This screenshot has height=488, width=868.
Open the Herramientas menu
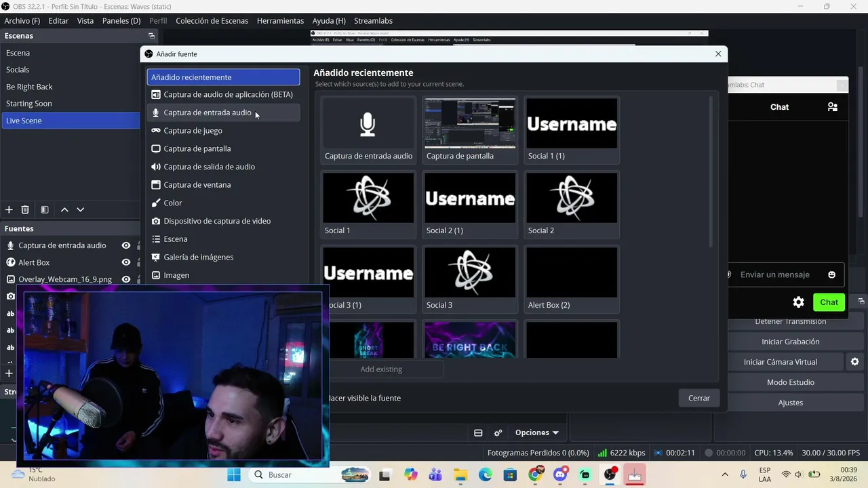(280, 21)
